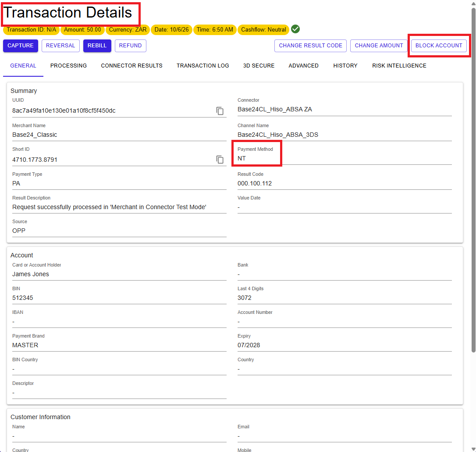This screenshot has width=476, height=452.
Task: Click Merchant Name value Base24_Classic
Action: pyautogui.click(x=35, y=135)
